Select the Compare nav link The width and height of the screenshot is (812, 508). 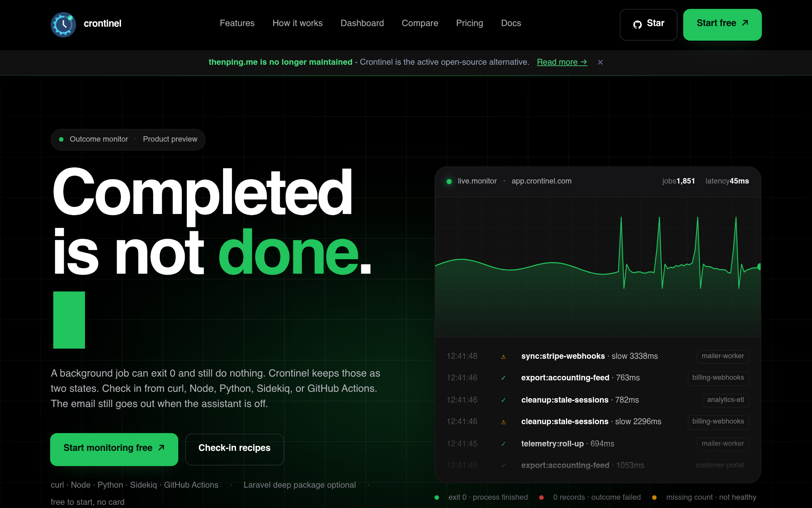point(420,23)
